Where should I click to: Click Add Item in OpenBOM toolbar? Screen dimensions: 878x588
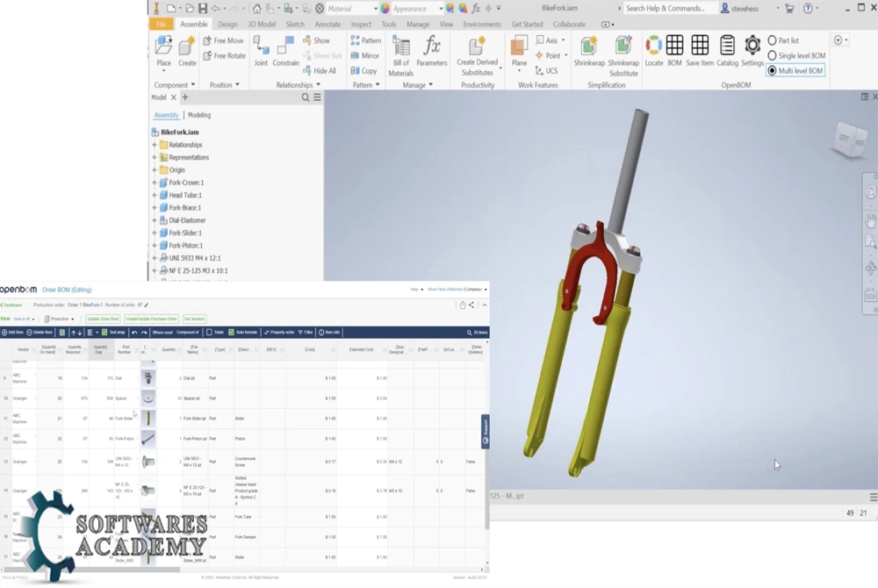[12, 333]
